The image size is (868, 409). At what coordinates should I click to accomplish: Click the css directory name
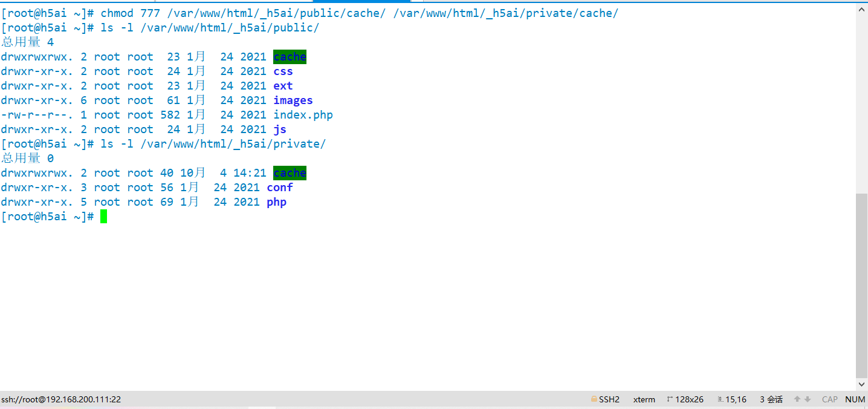point(283,71)
